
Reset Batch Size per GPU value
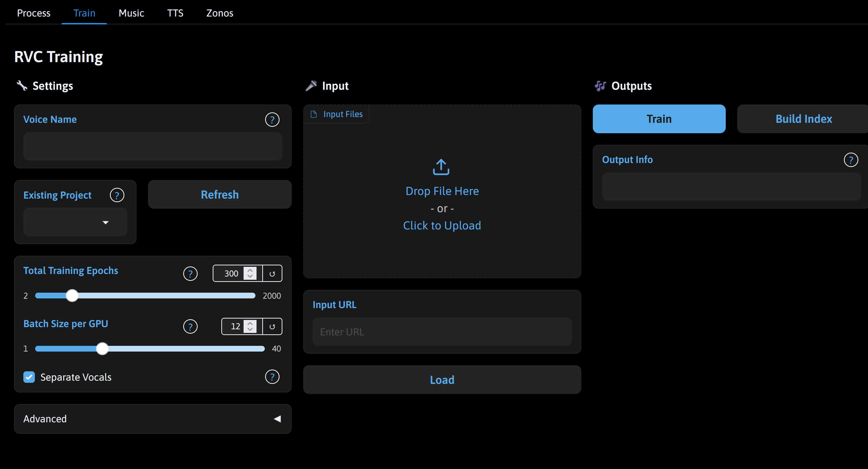coord(272,326)
